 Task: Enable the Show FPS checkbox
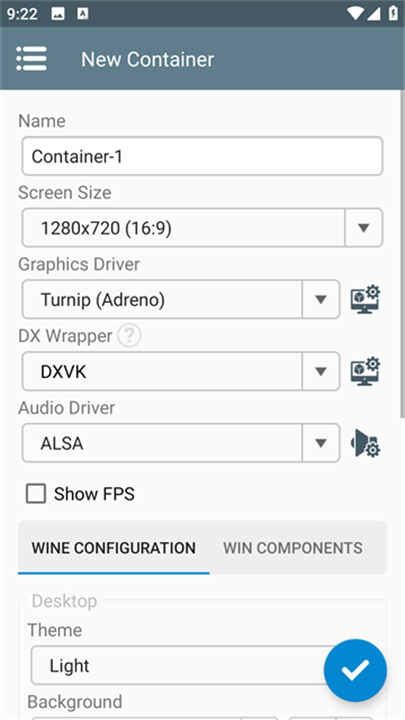pos(36,494)
